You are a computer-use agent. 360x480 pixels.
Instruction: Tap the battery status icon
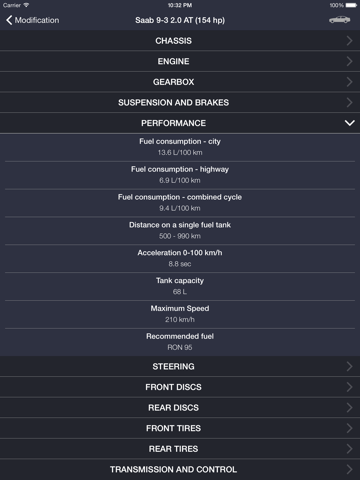point(351,5)
